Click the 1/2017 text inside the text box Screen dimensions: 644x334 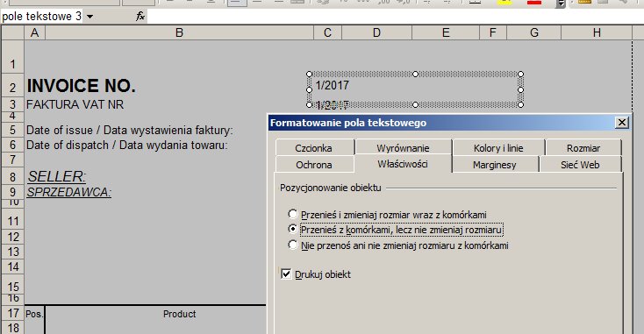333,85
